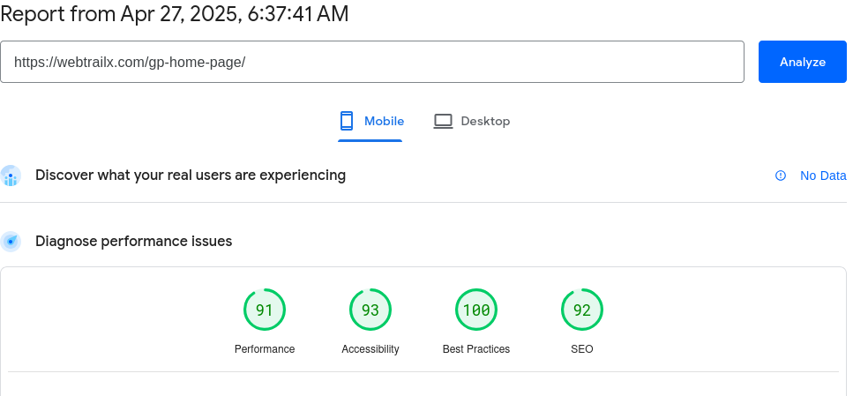Switch to the Desktop tab
868x396 pixels.
coord(472,122)
